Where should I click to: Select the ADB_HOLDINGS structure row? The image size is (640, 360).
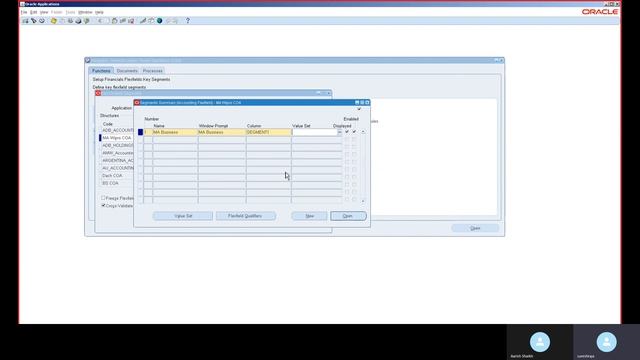pos(117,145)
